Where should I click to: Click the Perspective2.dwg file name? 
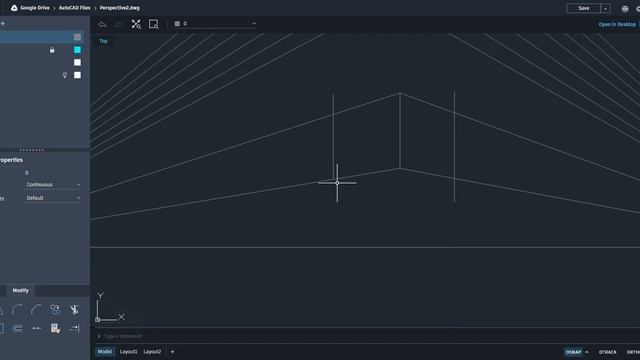[120, 8]
